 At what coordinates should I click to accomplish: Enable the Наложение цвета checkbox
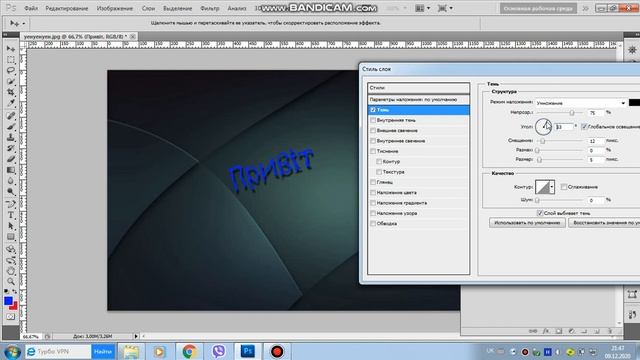pyautogui.click(x=373, y=192)
